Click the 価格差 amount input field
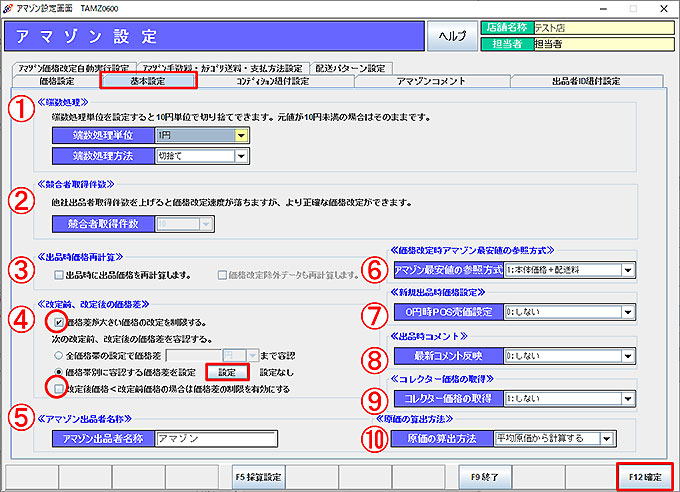 (x=193, y=356)
